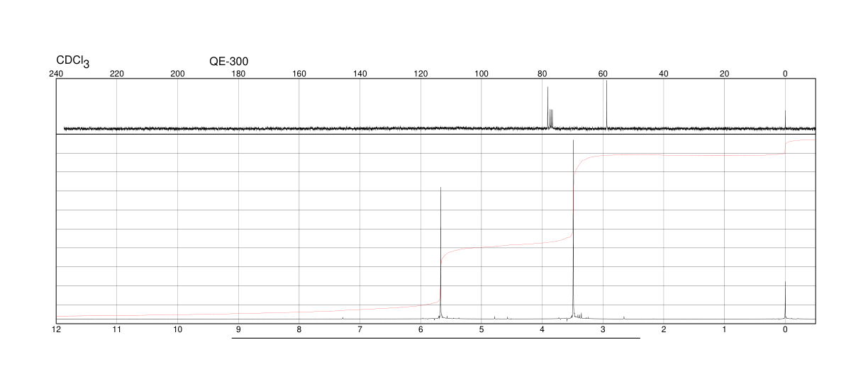The height and width of the screenshot is (374, 868).
Task: Click the proton peak near 5.7 ppm
Action: pos(441,253)
